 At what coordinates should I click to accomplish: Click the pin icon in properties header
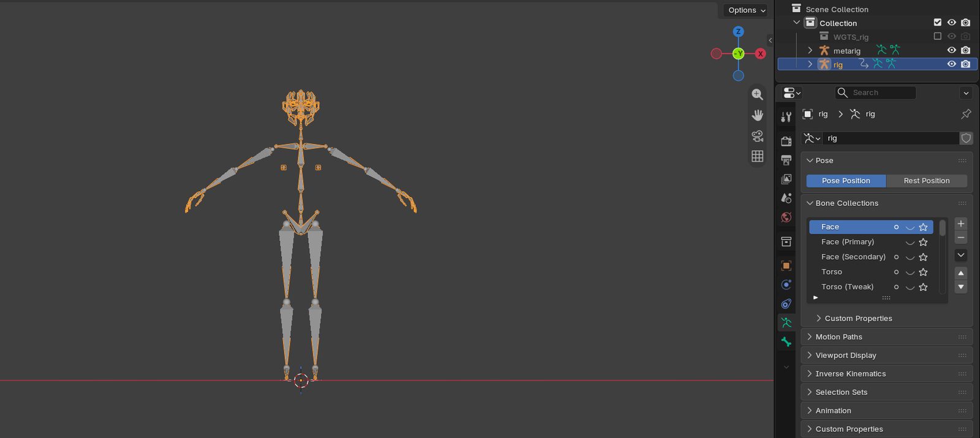click(x=966, y=114)
